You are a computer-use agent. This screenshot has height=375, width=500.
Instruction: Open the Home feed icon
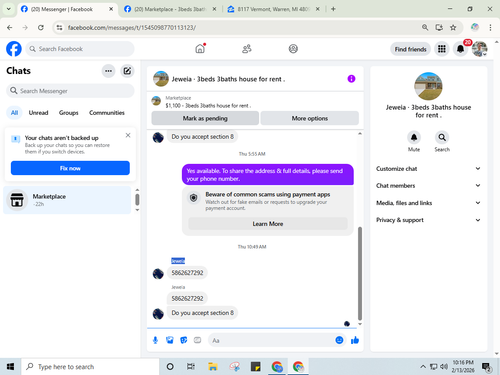coord(200,49)
